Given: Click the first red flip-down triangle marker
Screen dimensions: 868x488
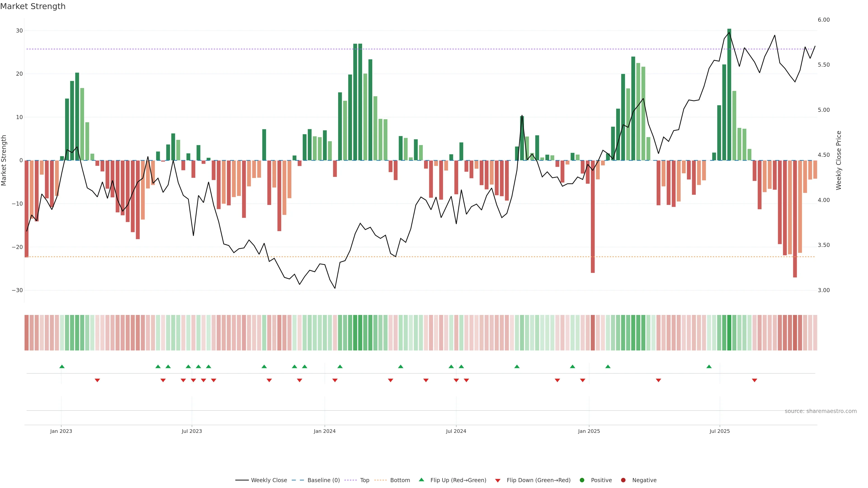Looking at the screenshot, I should click(97, 380).
